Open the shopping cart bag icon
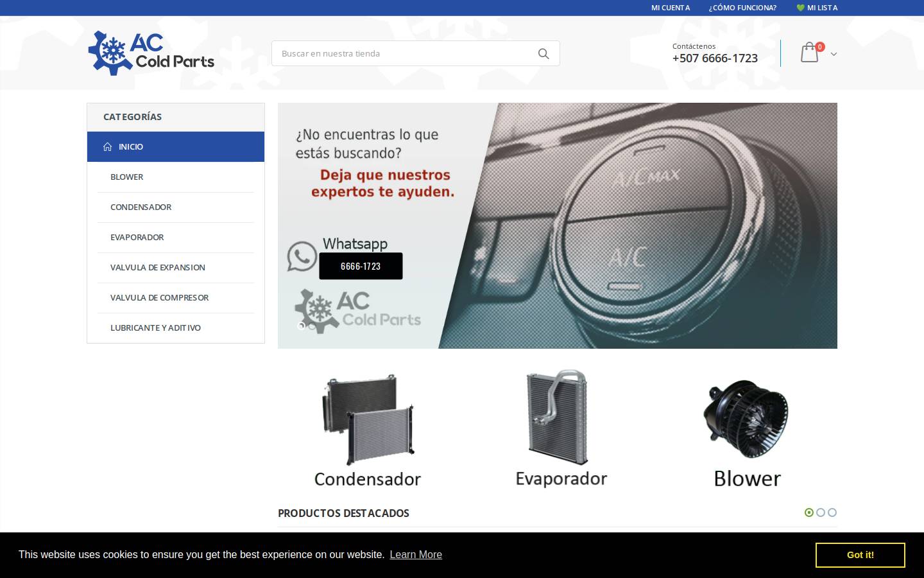This screenshot has height=578, width=924. coord(809,53)
